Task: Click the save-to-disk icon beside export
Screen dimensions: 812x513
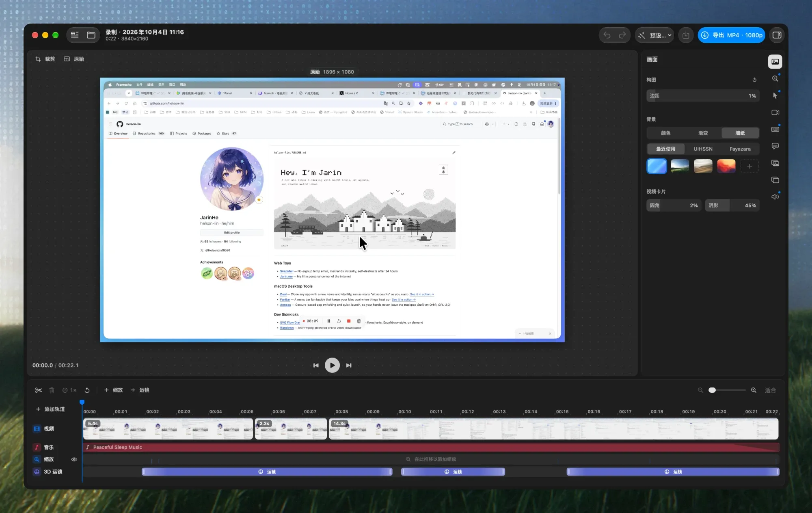Action: (686, 35)
